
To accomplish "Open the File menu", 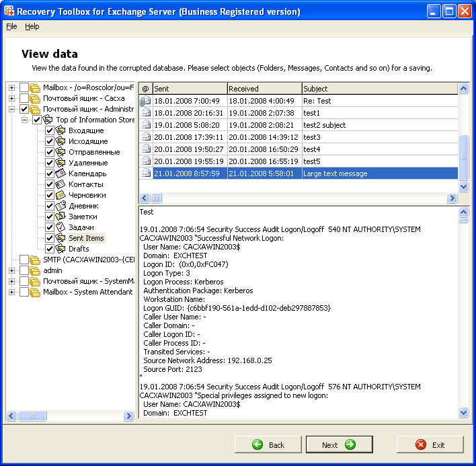I will coord(11,26).
